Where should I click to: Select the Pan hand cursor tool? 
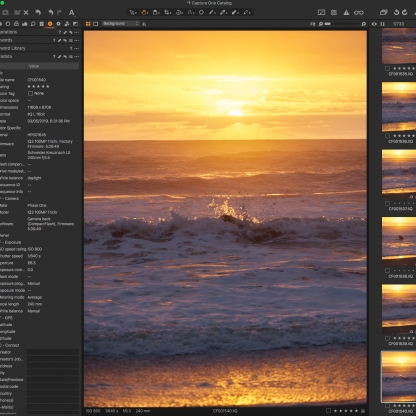point(144,13)
